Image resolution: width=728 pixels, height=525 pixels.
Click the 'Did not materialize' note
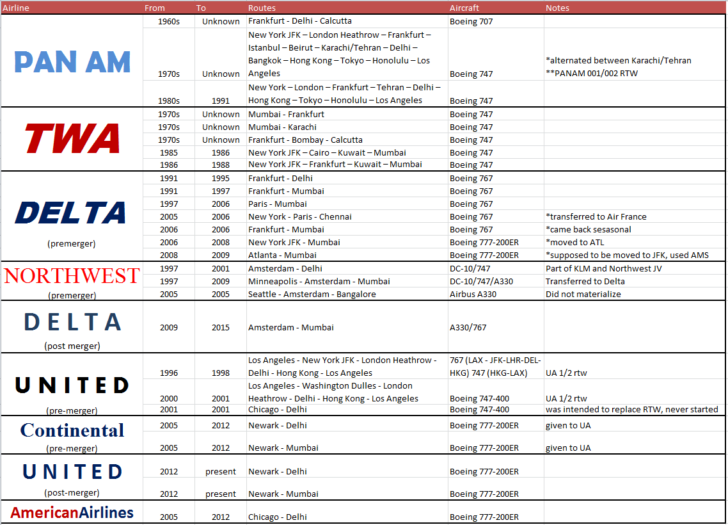(583, 294)
